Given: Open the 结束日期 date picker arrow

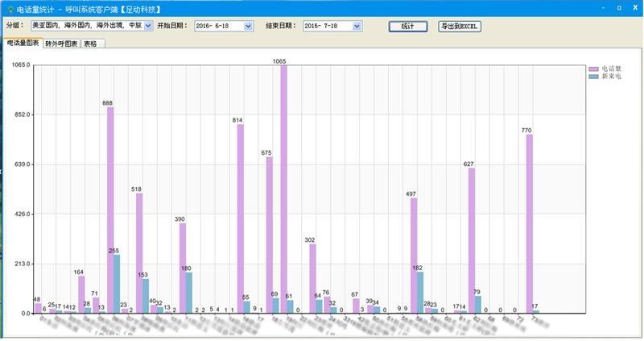Looking at the screenshot, I should coord(357,26).
